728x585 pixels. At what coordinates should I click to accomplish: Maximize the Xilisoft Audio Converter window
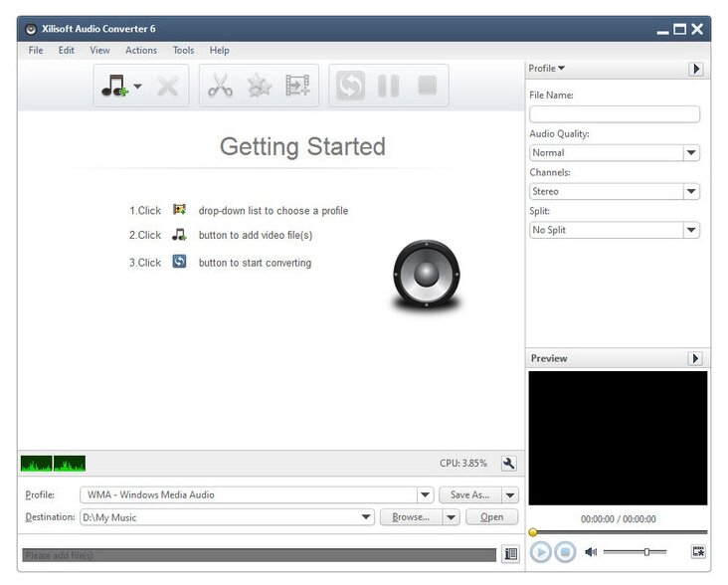pyautogui.click(x=679, y=29)
